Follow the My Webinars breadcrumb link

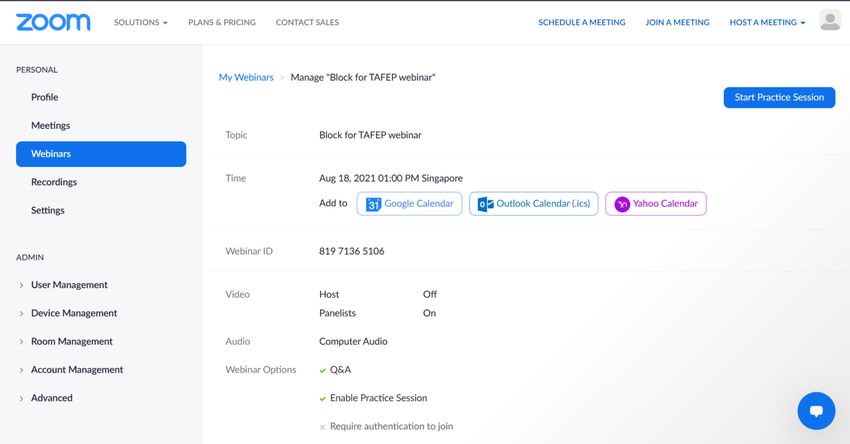tap(246, 77)
